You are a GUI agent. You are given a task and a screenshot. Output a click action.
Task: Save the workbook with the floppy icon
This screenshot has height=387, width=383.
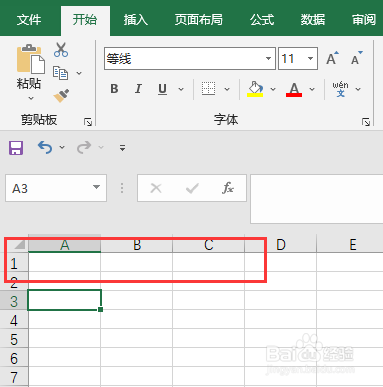pos(16,148)
